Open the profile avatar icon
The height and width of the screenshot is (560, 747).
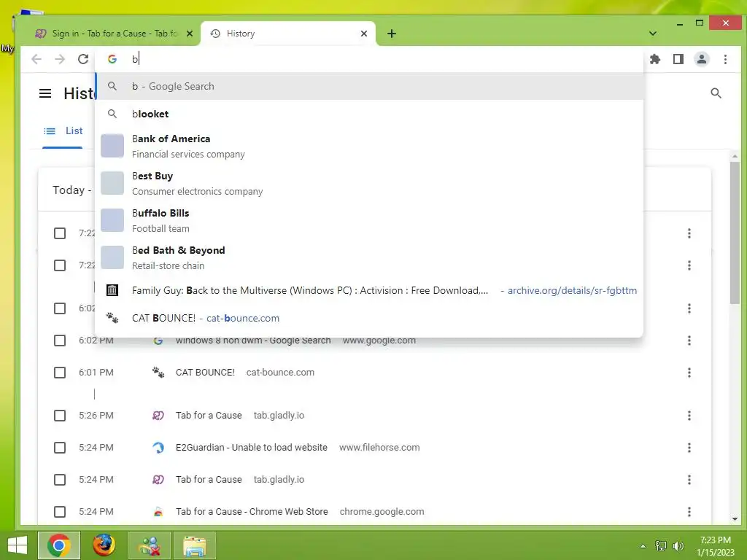pyautogui.click(x=702, y=59)
